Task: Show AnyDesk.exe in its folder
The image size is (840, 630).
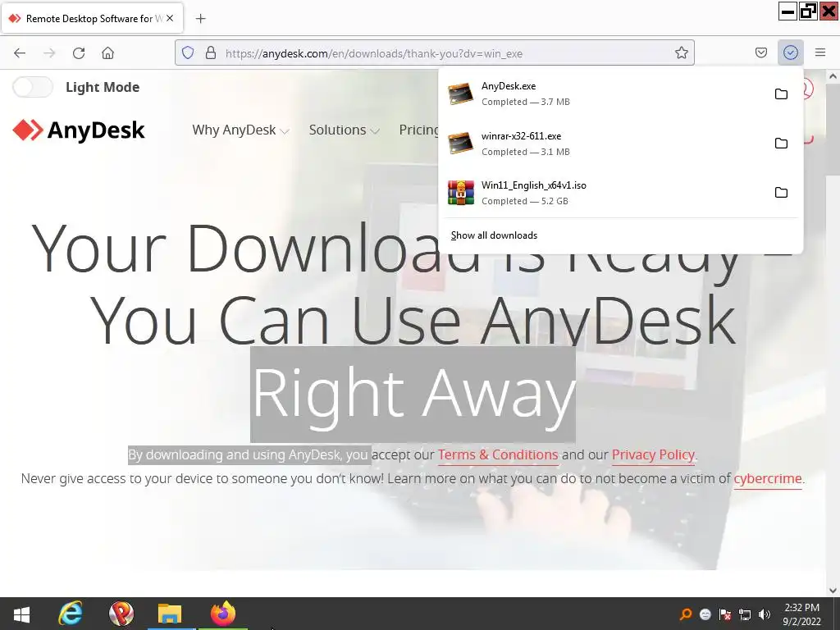Action: pos(781,94)
